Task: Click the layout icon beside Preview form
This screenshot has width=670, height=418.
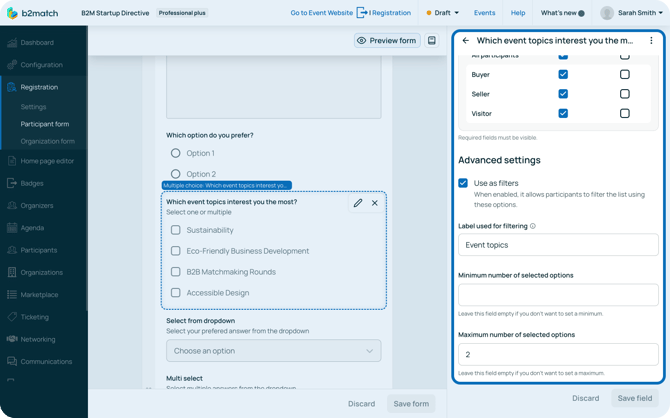Action: [432, 41]
